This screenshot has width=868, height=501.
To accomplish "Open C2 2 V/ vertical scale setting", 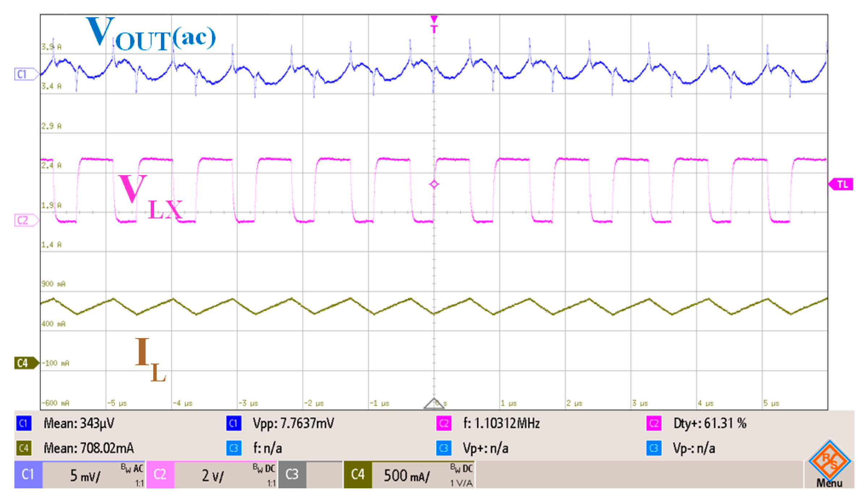I will click(x=213, y=475).
